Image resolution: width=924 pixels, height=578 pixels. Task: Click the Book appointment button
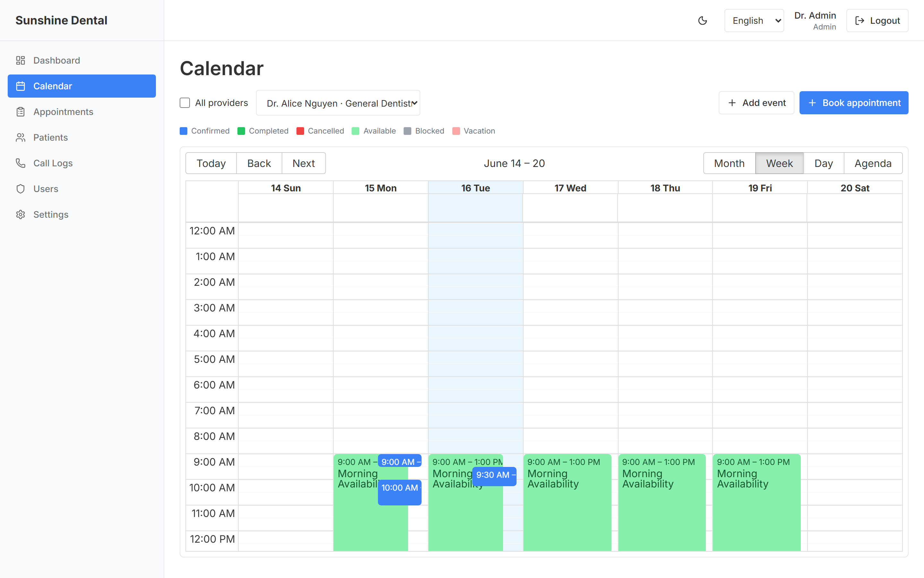(854, 103)
